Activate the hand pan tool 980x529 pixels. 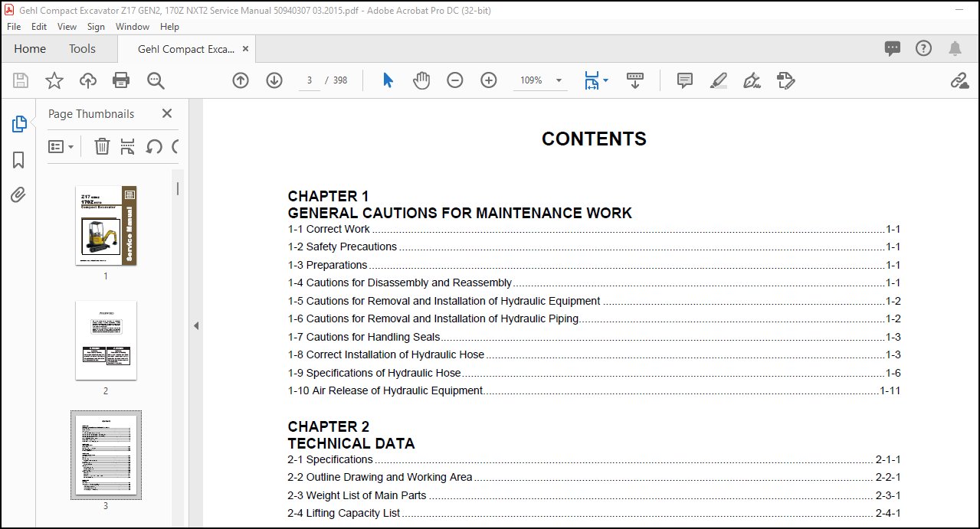pos(421,80)
